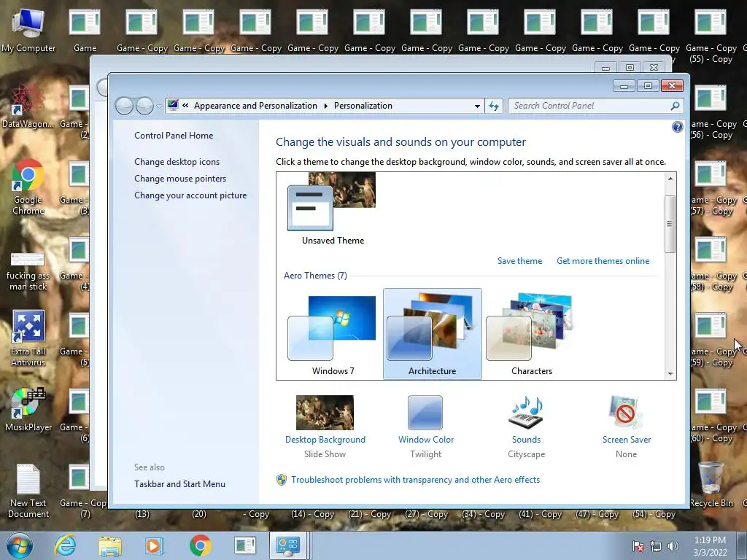This screenshot has width=747, height=560.
Task: Expand the arrow after Appearance and Personalization
Action: point(326,106)
